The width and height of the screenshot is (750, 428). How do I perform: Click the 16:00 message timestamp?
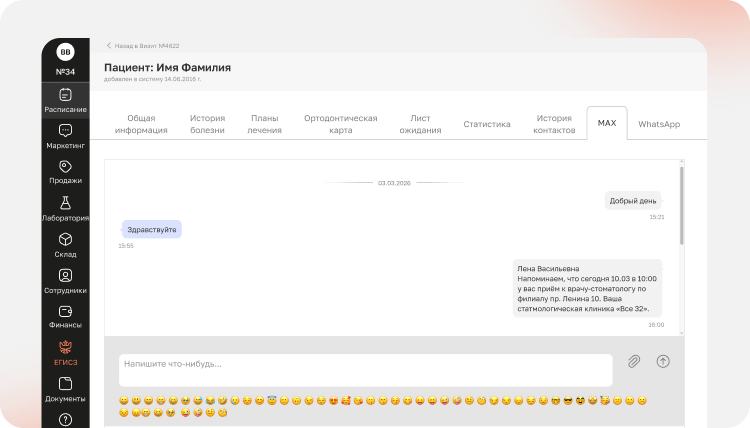tap(656, 325)
